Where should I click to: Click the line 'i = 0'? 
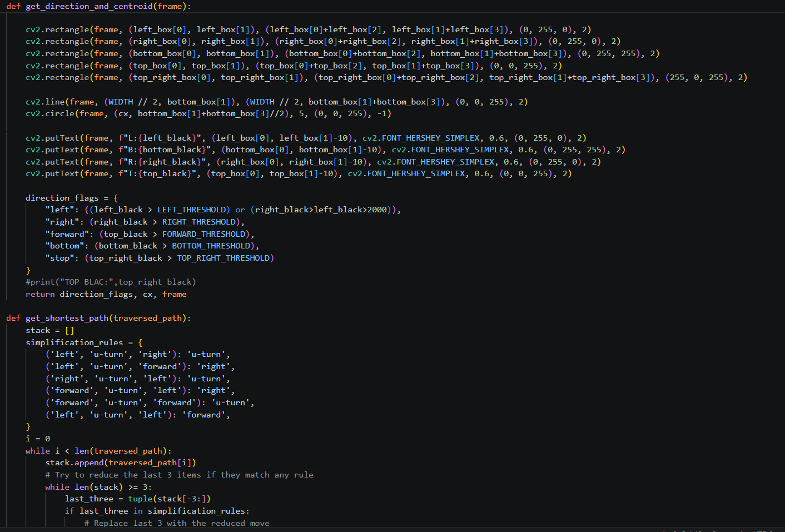coord(38,439)
